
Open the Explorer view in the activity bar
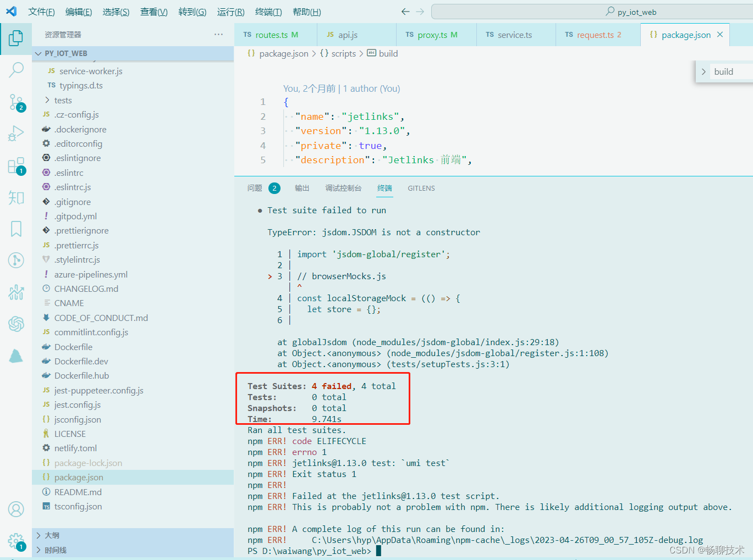pos(16,38)
